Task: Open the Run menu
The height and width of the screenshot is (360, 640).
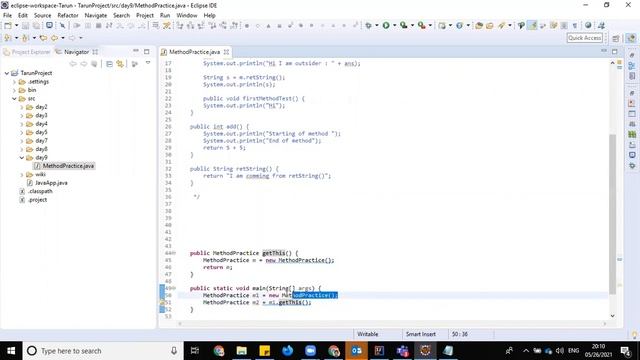Action: 165,15
